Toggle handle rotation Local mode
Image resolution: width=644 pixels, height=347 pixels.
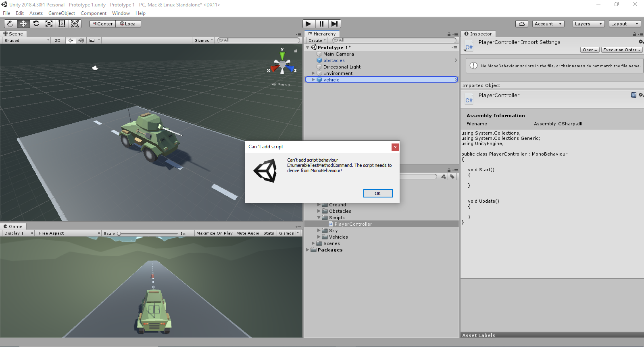coord(128,24)
